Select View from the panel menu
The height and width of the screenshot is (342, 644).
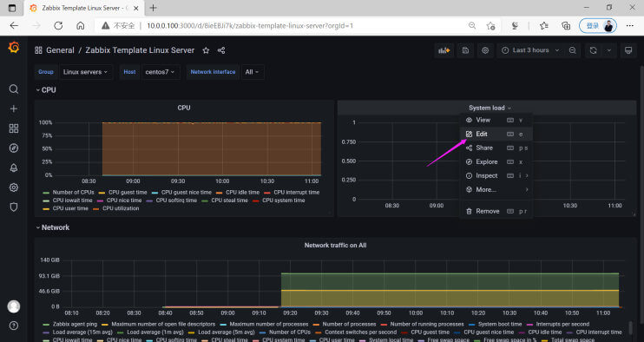click(496, 120)
